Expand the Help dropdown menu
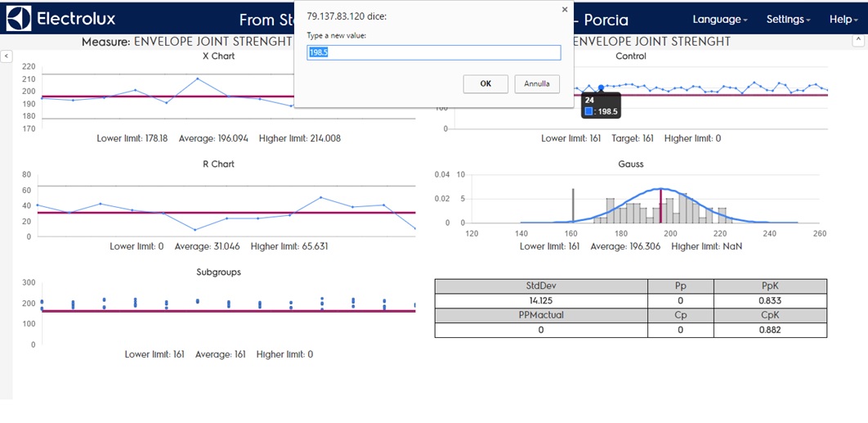 [843, 20]
